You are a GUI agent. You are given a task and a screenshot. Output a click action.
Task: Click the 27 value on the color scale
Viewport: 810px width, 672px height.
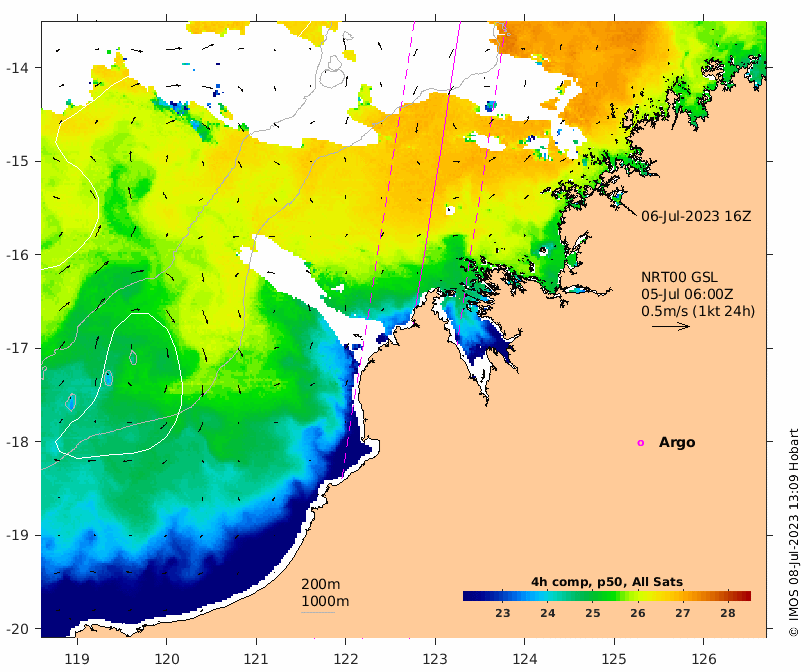[x=682, y=614]
